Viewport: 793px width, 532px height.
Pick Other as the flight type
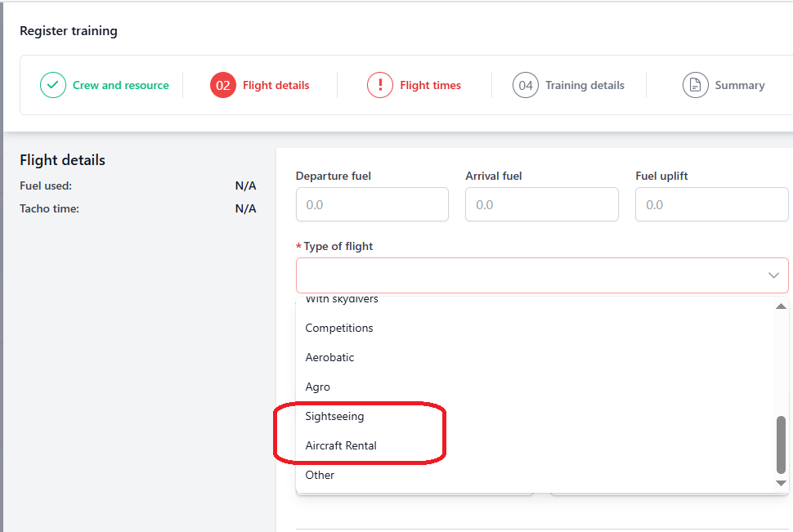[x=320, y=475]
